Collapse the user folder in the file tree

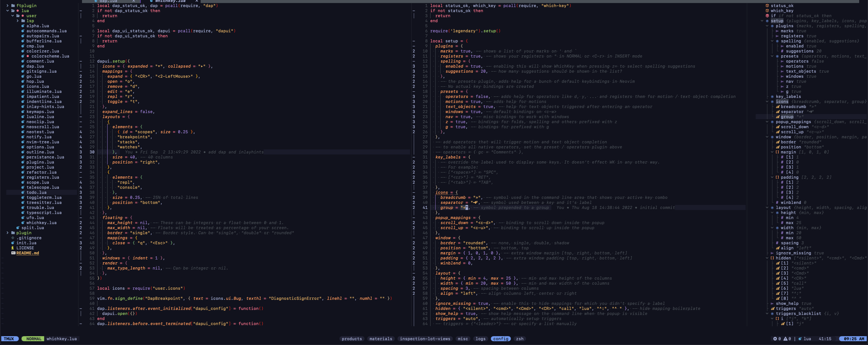point(12,16)
